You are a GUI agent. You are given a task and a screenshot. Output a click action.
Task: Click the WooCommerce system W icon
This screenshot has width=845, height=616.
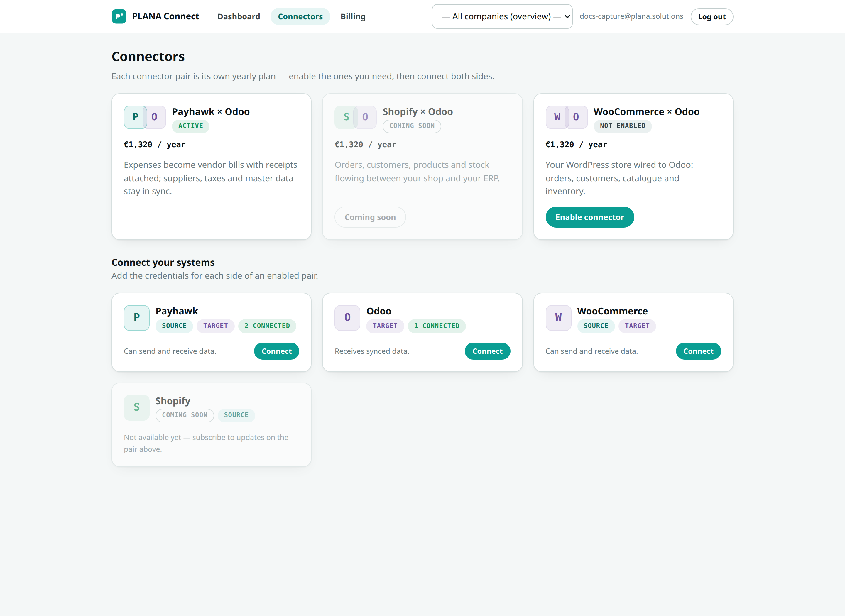click(558, 318)
